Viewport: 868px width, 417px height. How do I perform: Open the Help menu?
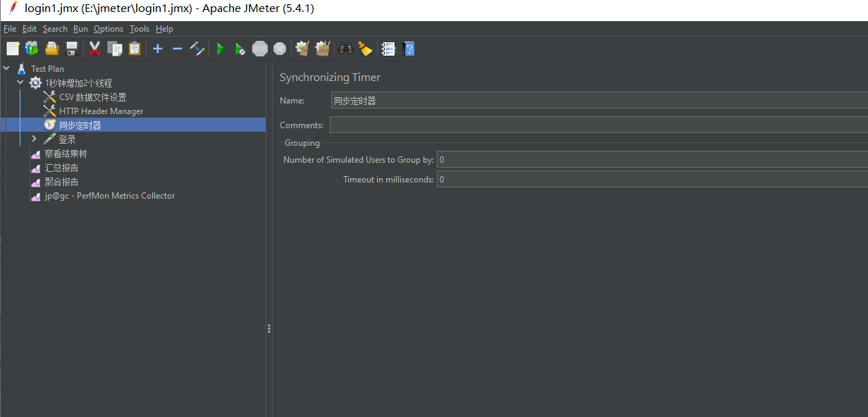pyautogui.click(x=164, y=29)
